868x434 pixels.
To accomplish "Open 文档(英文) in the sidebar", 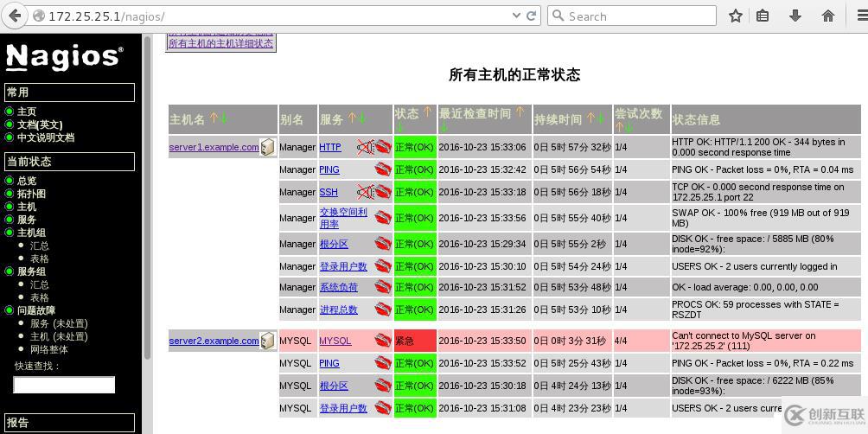I will click(40, 125).
